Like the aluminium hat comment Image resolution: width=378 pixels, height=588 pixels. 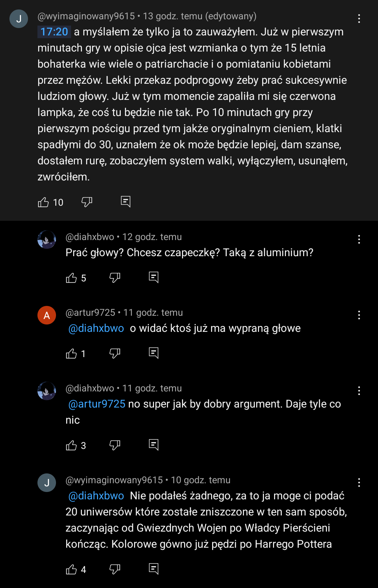(71, 278)
